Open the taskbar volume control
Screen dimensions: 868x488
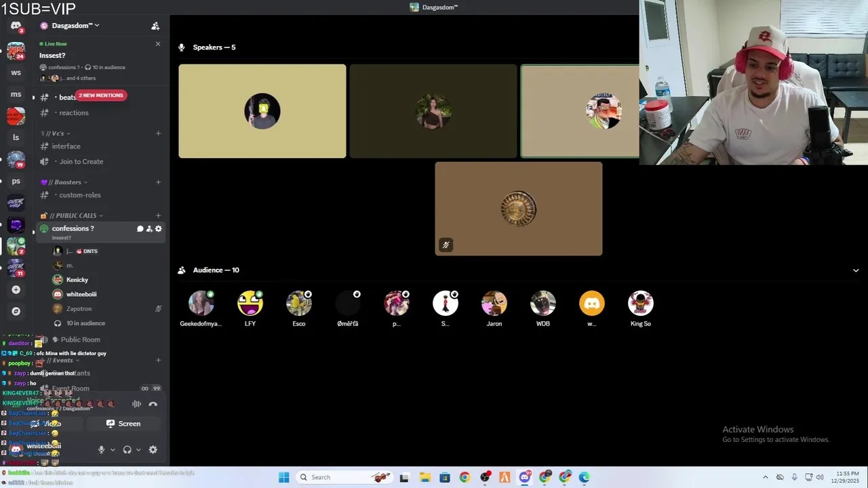point(820,477)
